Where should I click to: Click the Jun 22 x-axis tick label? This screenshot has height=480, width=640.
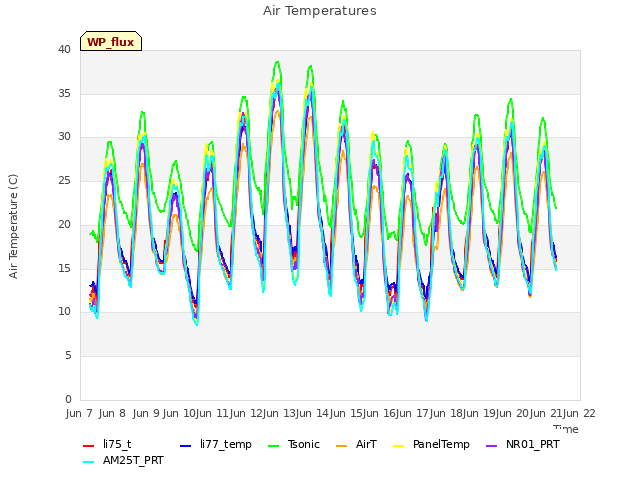click(579, 413)
